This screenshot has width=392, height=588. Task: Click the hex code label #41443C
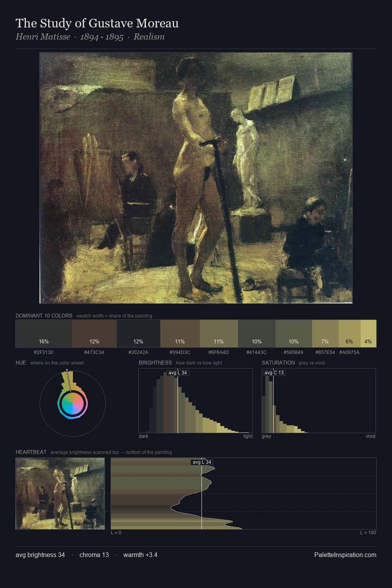click(x=257, y=352)
